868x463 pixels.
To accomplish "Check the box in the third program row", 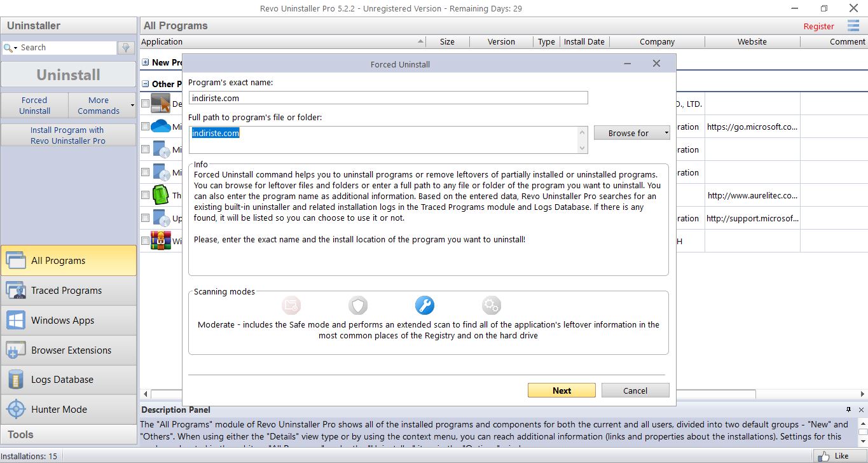I will [x=146, y=149].
